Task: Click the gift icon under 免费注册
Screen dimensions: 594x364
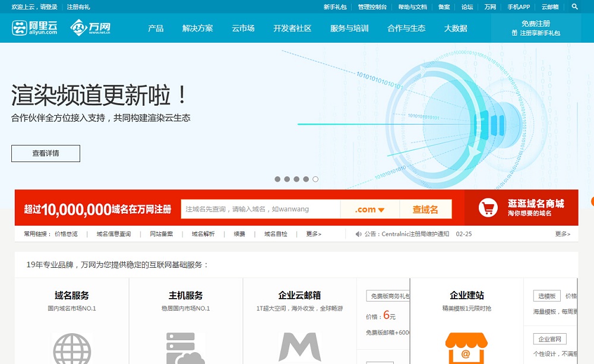Action: coord(514,33)
